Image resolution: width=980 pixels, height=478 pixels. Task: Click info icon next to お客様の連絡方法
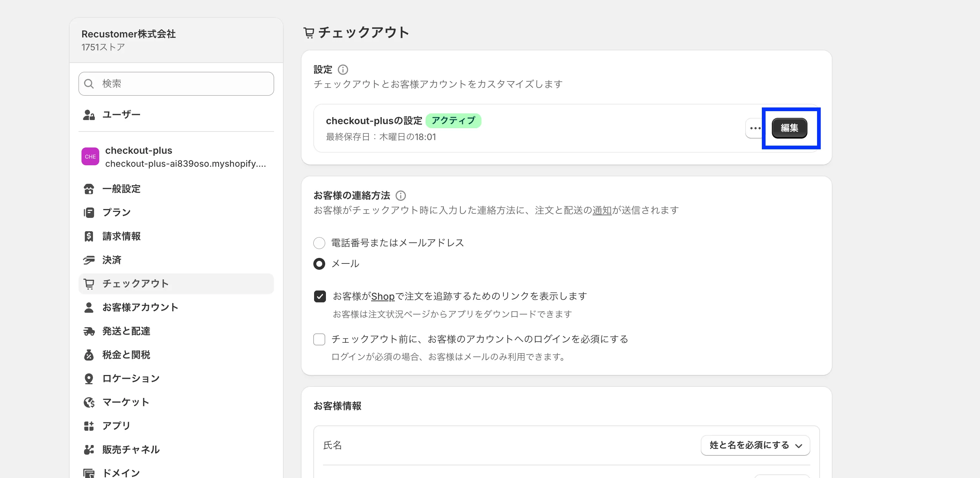401,196
